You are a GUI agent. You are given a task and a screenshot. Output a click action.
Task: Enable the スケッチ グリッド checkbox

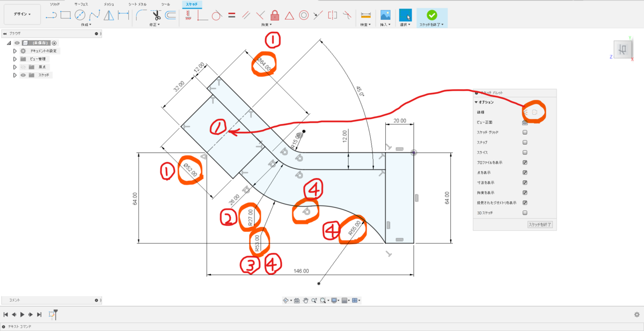(x=525, y=132)
